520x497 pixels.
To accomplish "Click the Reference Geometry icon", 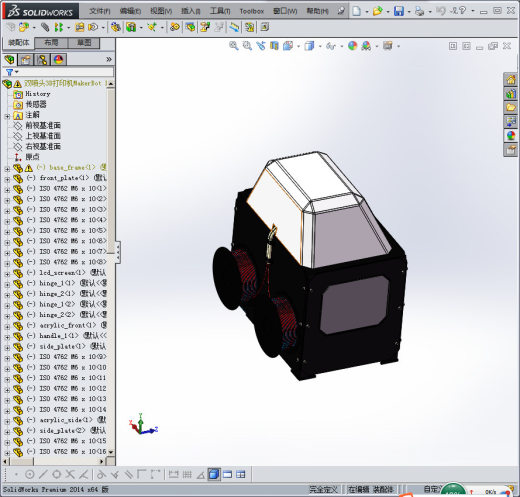I will tap(152, 27).
